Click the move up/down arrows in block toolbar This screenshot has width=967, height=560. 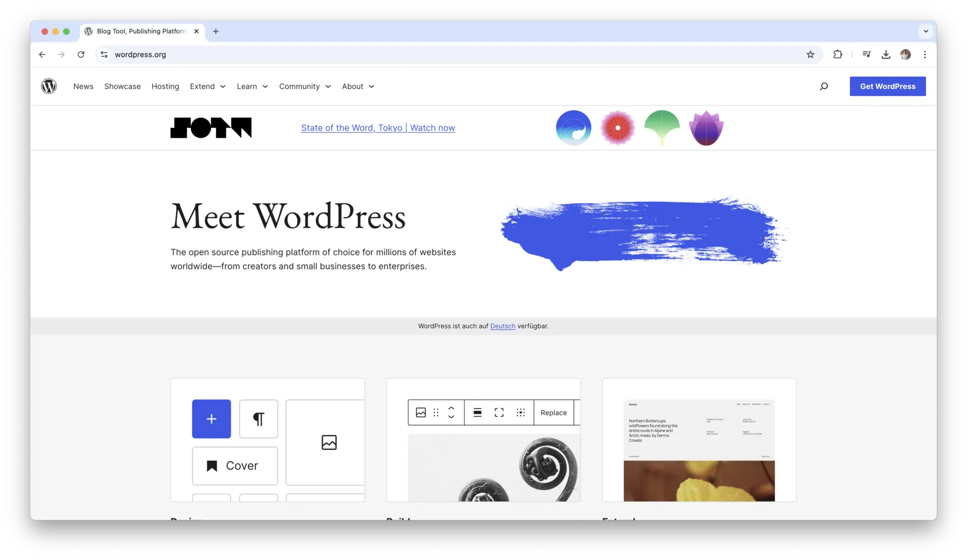click(x=451, y=413)
